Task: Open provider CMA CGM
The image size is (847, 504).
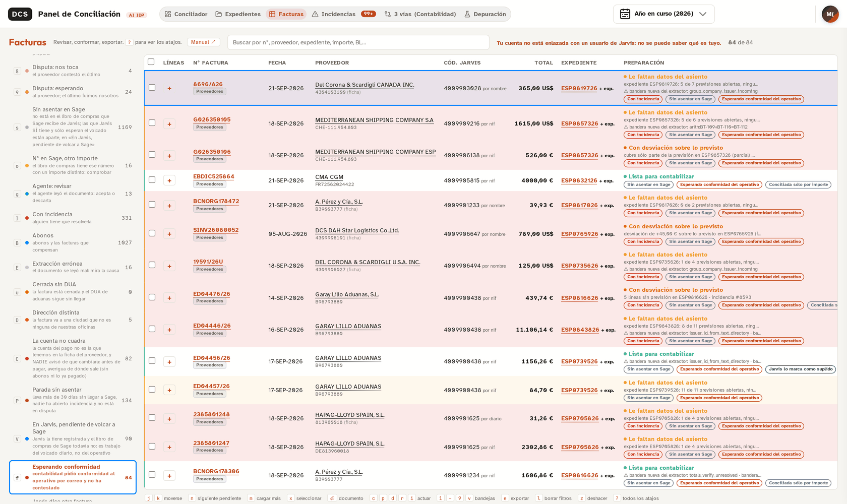Action: coord(329,177)
